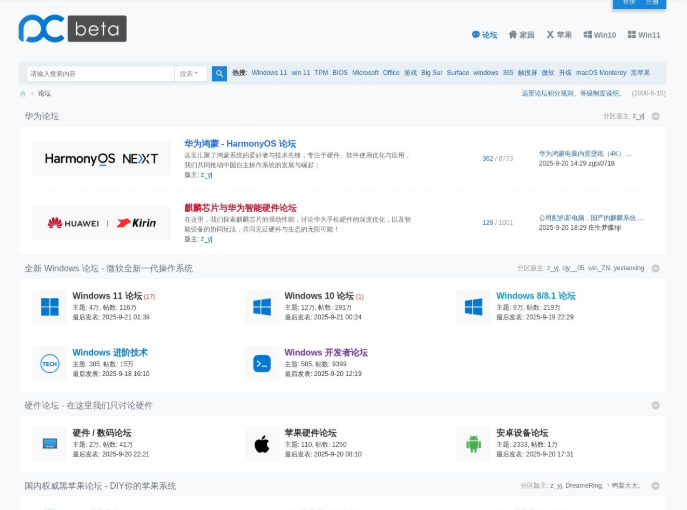Click the hot search Office link
This screenshot has height=510, width=687.
pyautogui.click(x=391, y=73)
